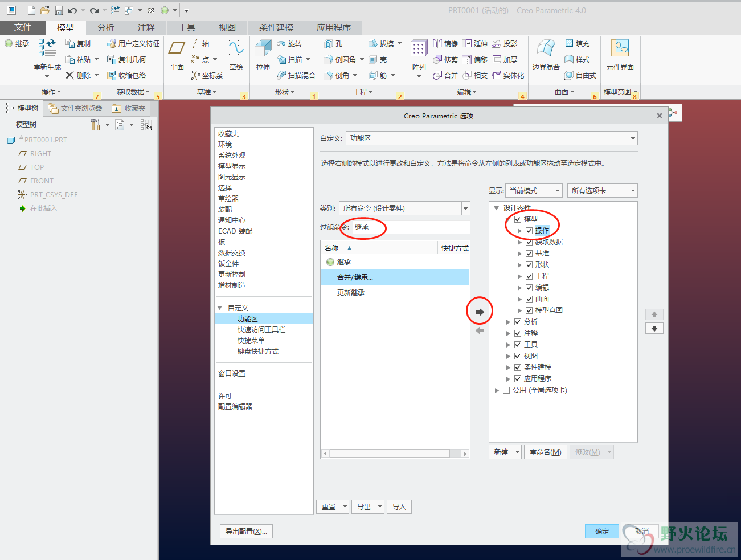Viewport: 741px width, 560px height.
Task: Select the 旋转 revolve tool
Action: [289, 43]
